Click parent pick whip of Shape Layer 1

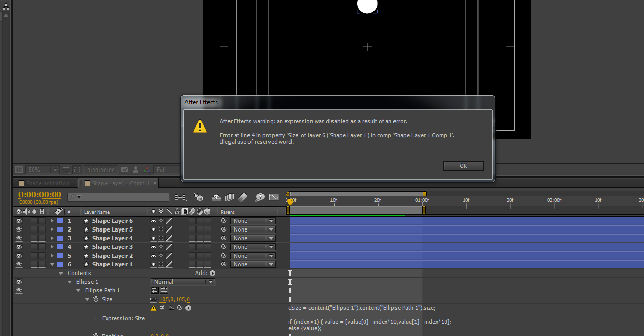[x=223, y=265]
